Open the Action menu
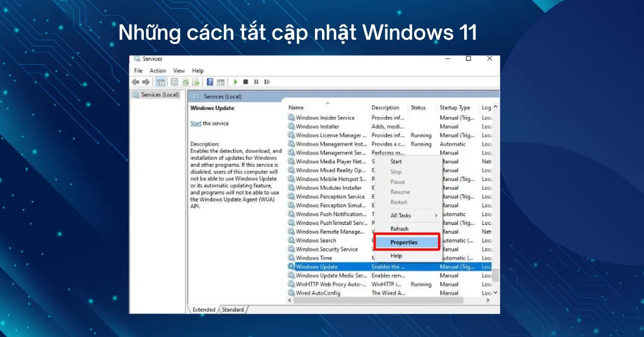 [158, 71]
